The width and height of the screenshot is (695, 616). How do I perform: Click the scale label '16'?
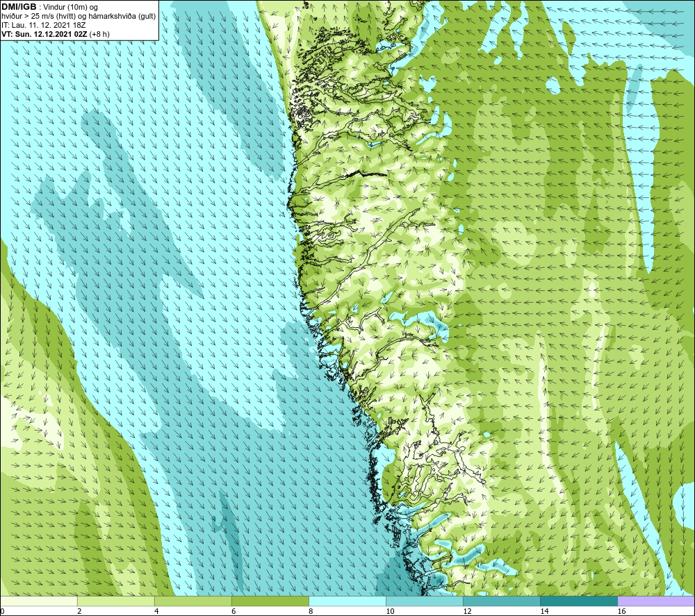pyautogui.click(x=621, y=612)
